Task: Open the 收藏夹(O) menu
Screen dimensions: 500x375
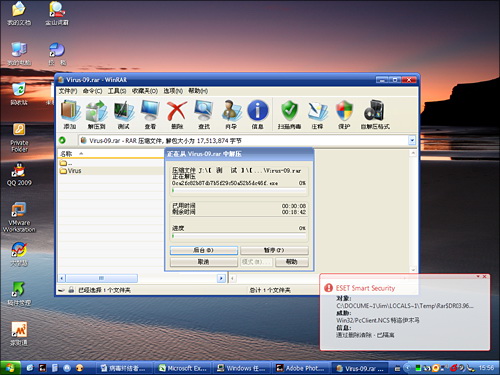Action: [x=145, y=91]
